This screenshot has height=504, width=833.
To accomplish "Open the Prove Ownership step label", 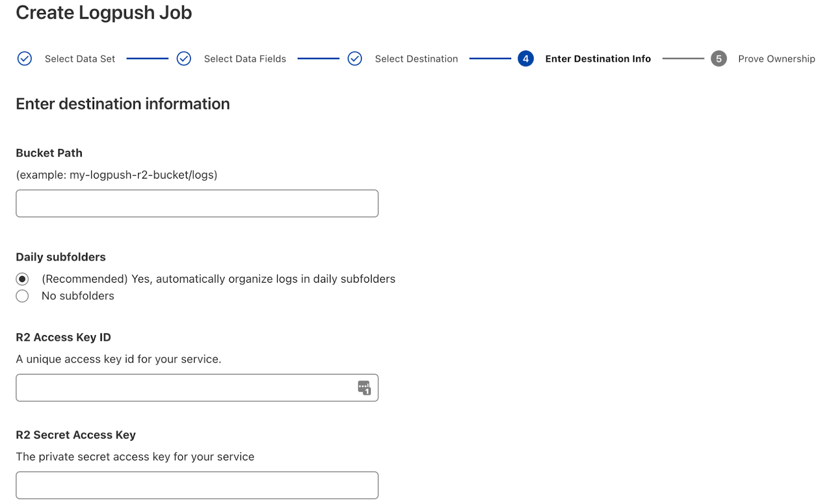I will coord(776,59).
